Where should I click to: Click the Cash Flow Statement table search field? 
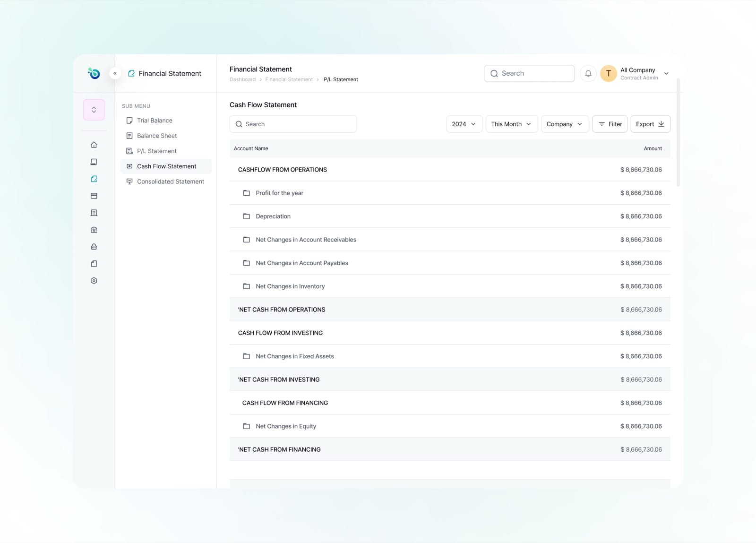pos(293,124)
